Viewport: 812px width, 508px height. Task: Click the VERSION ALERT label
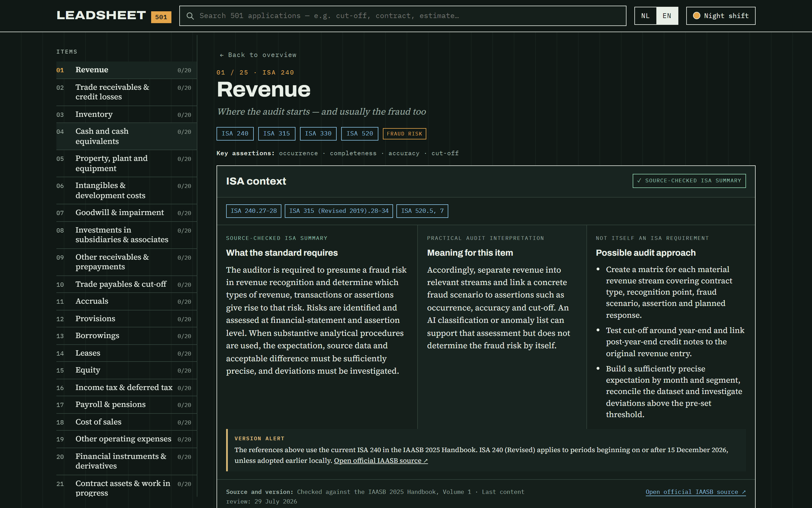point(259,439)
